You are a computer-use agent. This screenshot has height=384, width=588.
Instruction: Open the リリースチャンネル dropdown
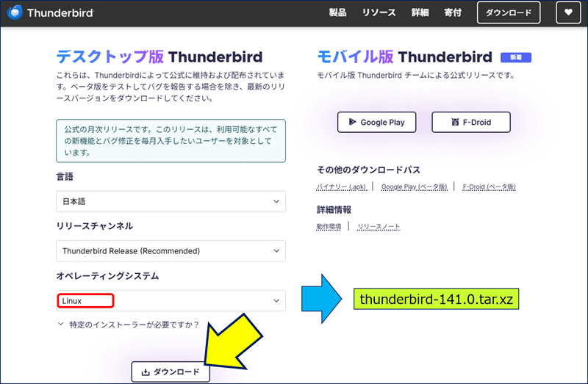[x=171, y=251]
